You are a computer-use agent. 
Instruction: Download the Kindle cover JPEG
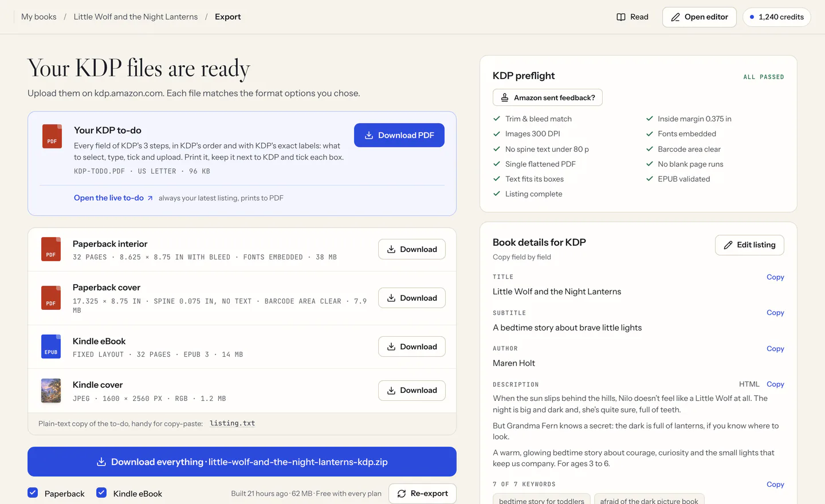[x=412, y=391]
